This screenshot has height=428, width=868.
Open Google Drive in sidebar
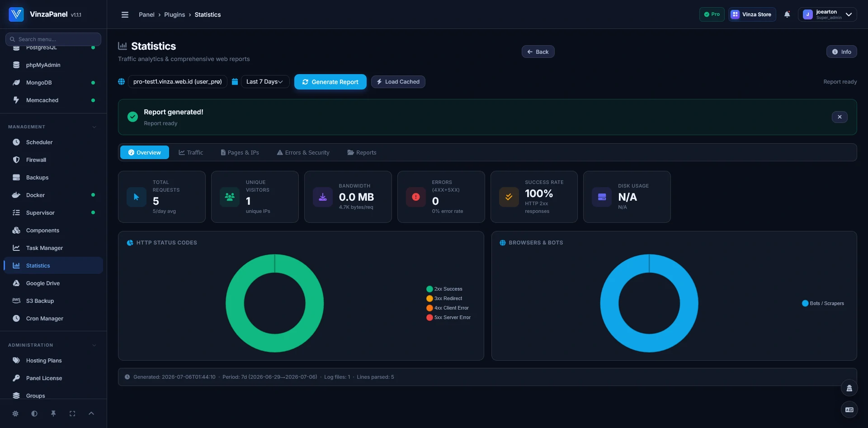click(53, 283)
